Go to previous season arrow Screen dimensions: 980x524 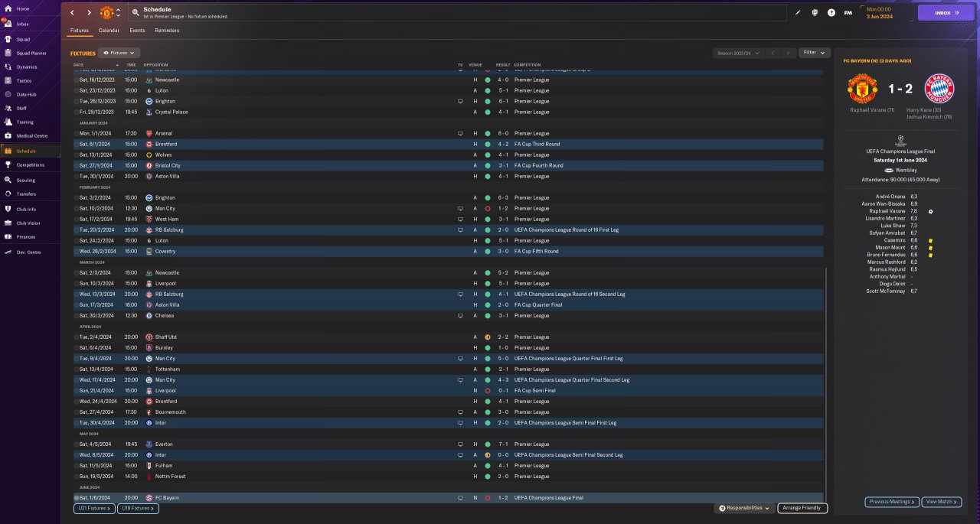pos(773,53)
